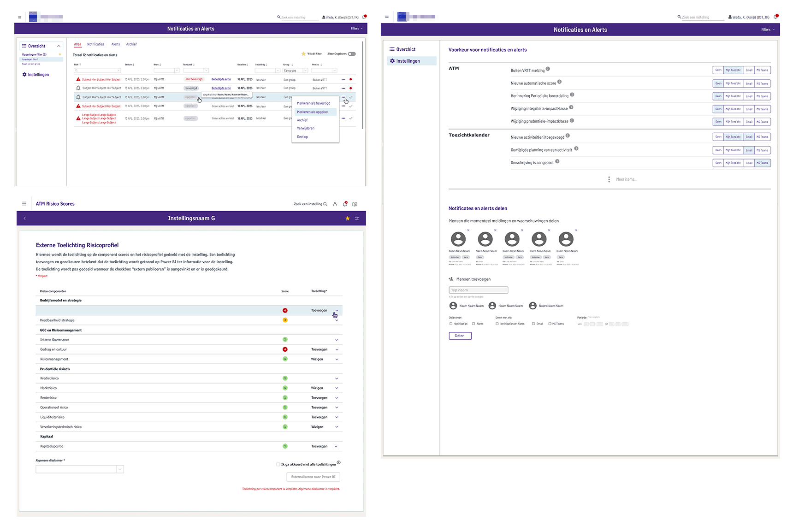The height and width of the screenshot is (532, 793).
Task: Select Geen for Buiten VRTT melding
Action: pos(718,70)
